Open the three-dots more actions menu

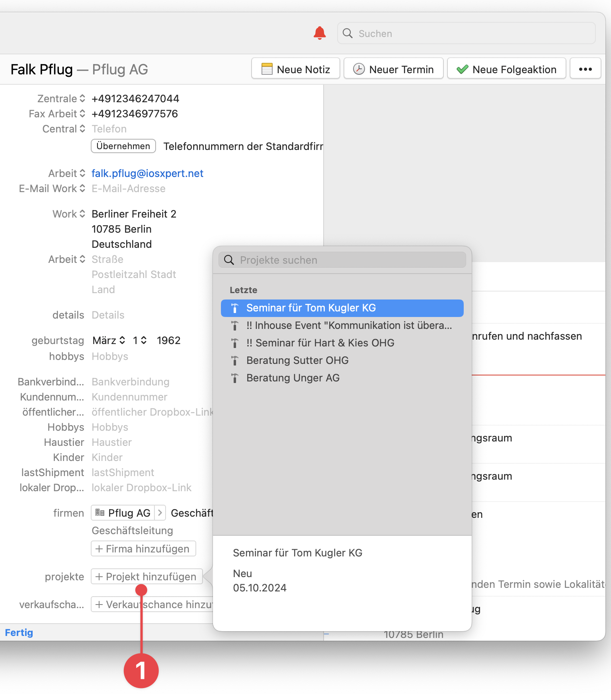tap(585, 69)
